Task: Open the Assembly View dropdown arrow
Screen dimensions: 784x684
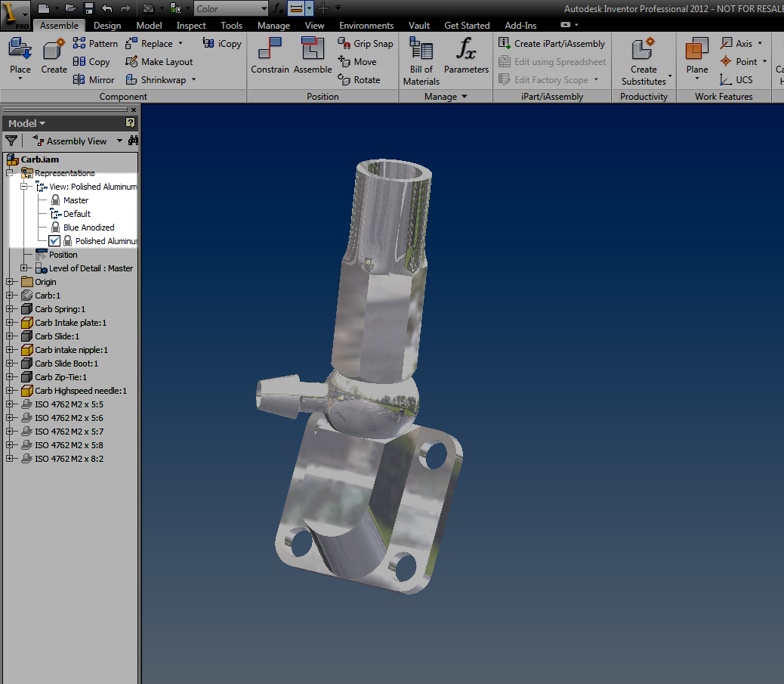Action: coord(119,141)
